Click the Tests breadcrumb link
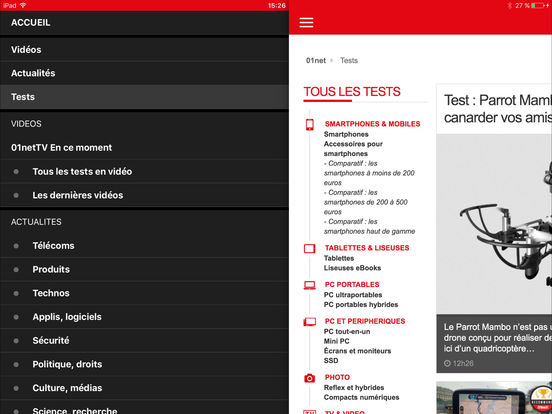 tap(349, 61)
